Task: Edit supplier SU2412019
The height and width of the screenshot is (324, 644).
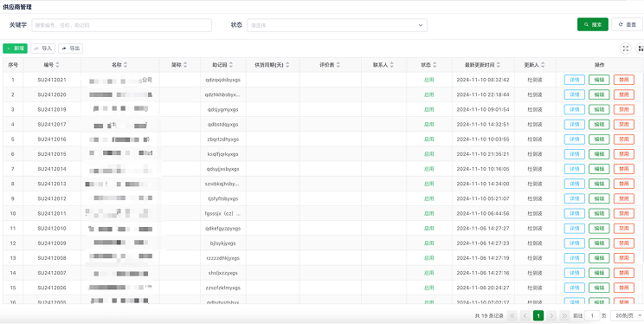Action: click(x=599, y=109)
